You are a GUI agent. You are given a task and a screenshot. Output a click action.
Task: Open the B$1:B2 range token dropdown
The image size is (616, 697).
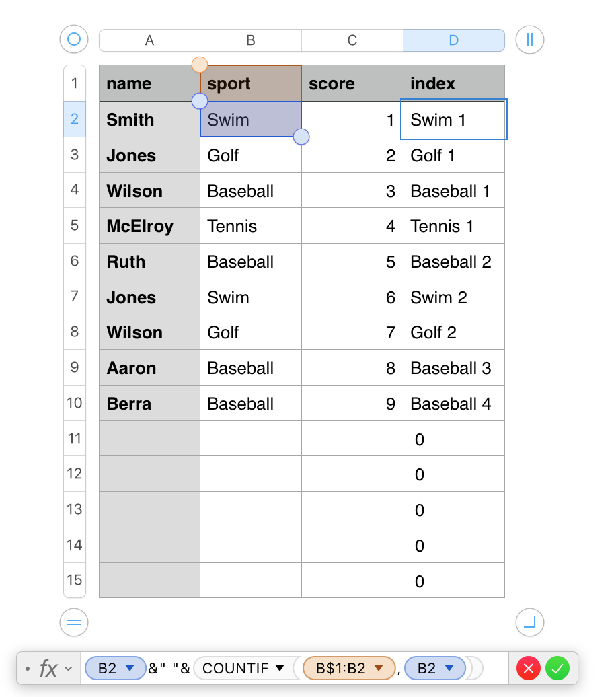coord(378,669)
